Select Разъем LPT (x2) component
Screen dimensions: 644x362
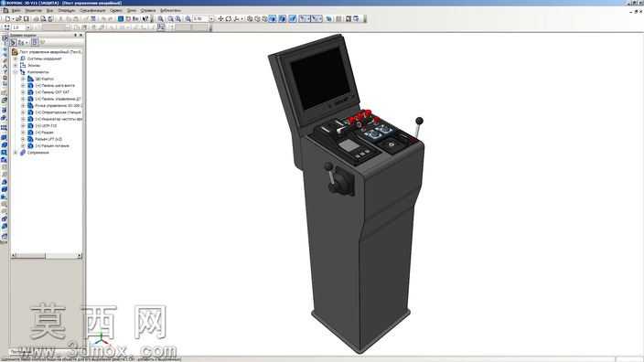click(x=48, y=139)
